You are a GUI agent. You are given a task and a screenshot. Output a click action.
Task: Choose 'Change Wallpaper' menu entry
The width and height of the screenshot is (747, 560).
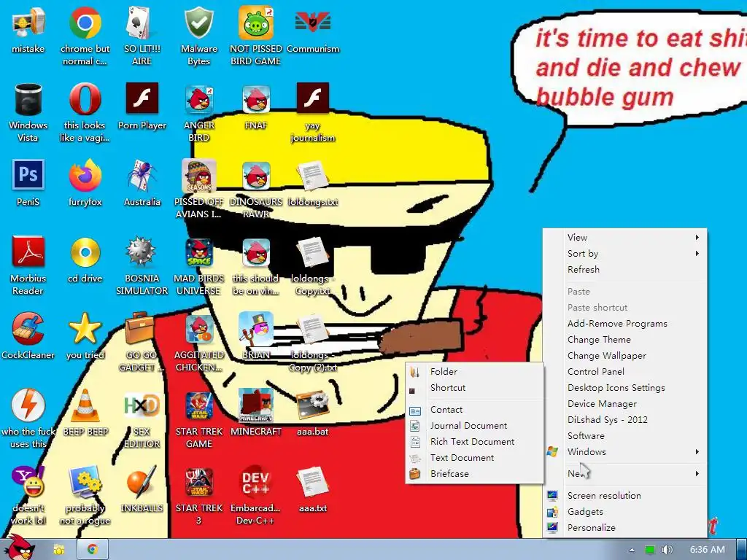(x=624, y=355)
